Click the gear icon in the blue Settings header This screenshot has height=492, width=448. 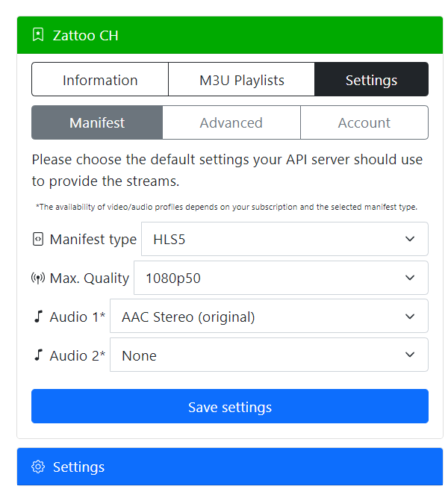(38, 467)
